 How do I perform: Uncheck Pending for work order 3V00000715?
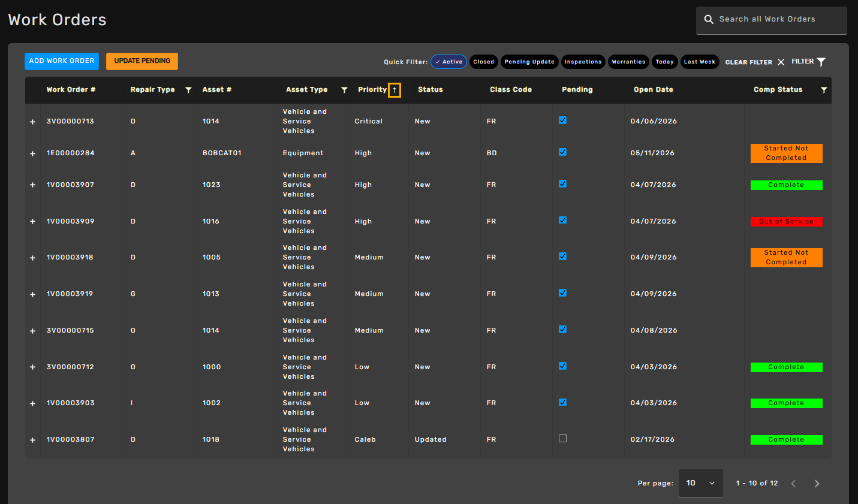562,330
